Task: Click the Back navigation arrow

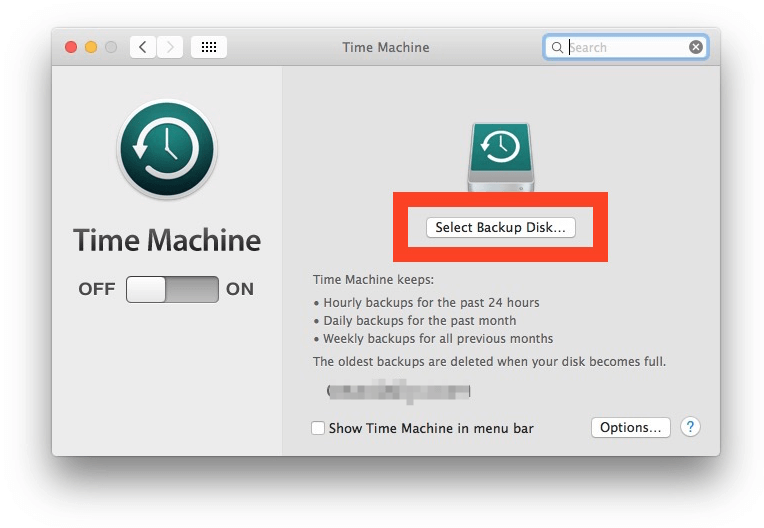Action: 143,47
